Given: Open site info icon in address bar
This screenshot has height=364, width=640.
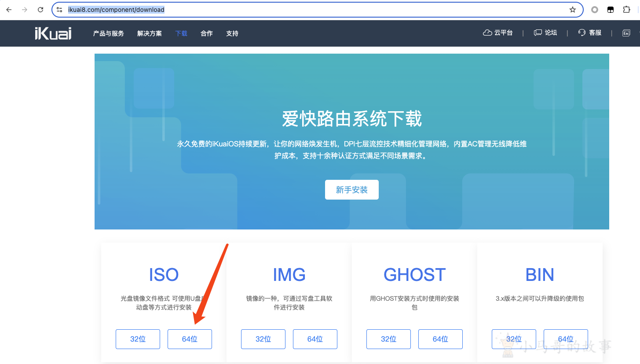Looking at the screenshot, I should [59, 10].
